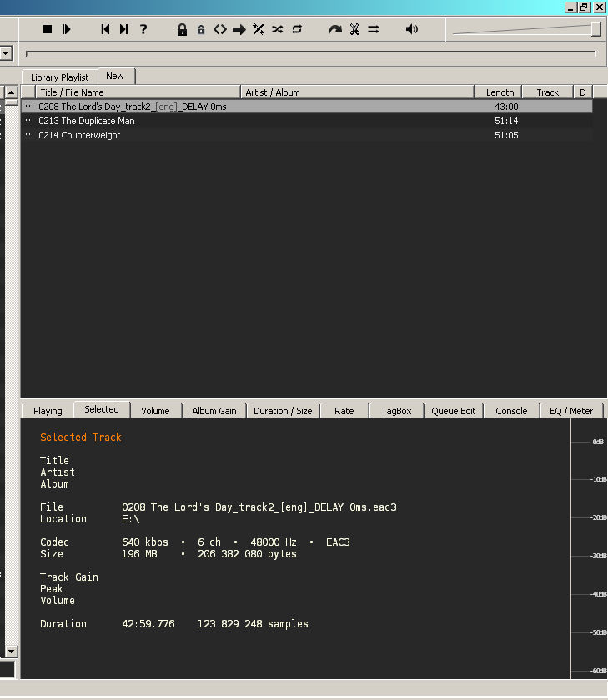Open the Queue Edit tab
The height and width of the screenshot is (700, 608).
tap(454, 411)
